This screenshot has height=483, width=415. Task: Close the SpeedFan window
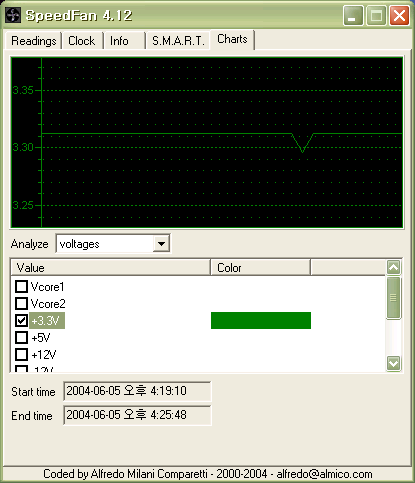click(x=400, y=16)
